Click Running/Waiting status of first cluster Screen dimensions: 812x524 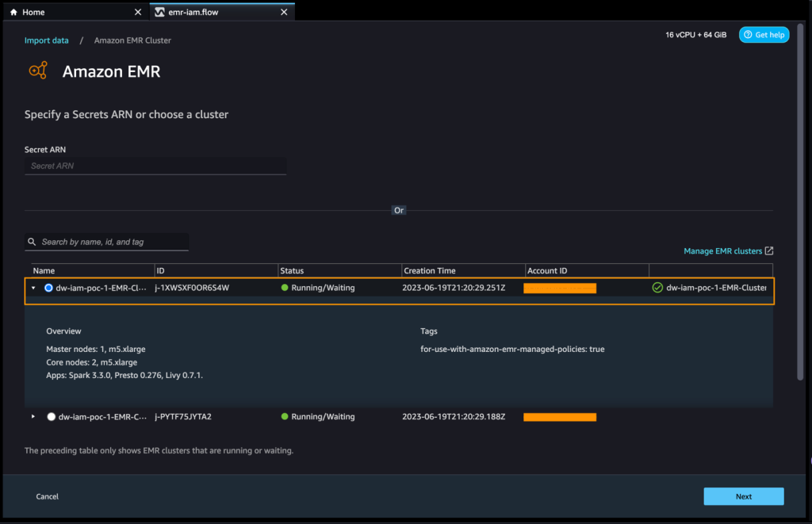(323, 288)
